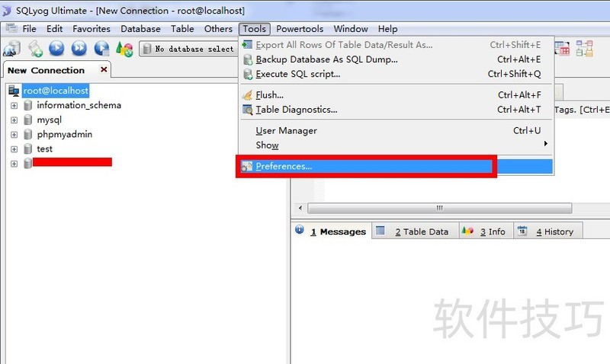Open the Help menu
Viewport: 610px width, 364px height.
click(x=387, y=29)
